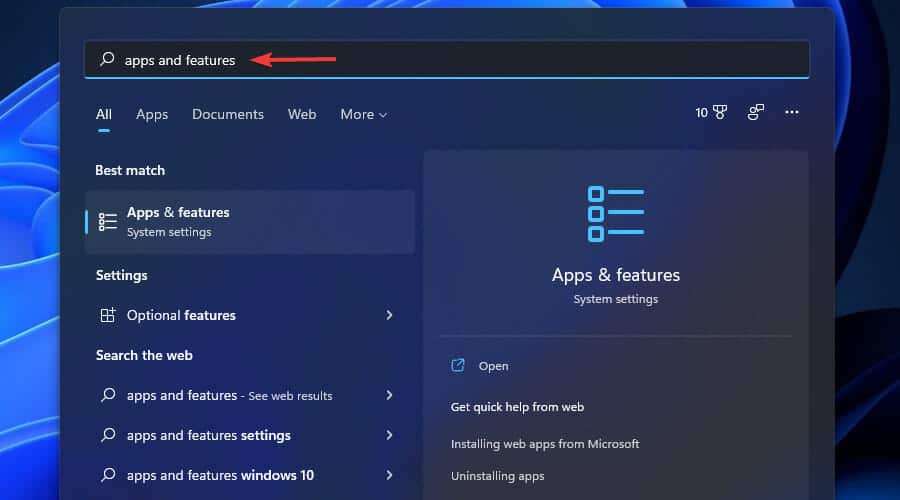Open 'Uninstalling apps' help link
900x500 pixels.
click(498, 476)
